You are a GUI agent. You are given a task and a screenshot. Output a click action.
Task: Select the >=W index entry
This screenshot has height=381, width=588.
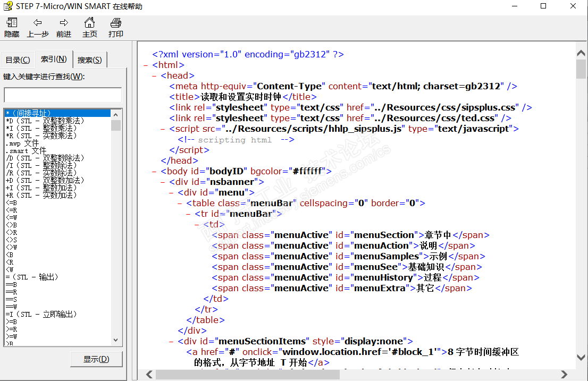pos(11,336)
